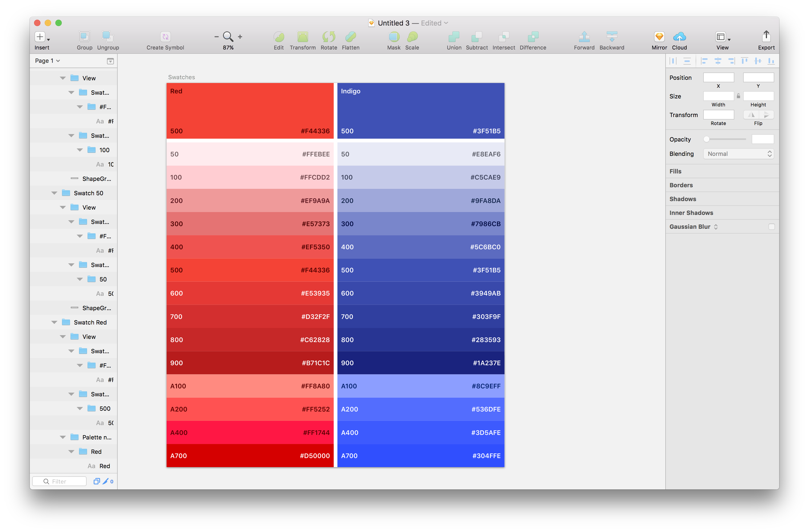This screenshot has width=809, height=532.
Task: Open the Blending mode dropdown
Action: pos(738,154)
